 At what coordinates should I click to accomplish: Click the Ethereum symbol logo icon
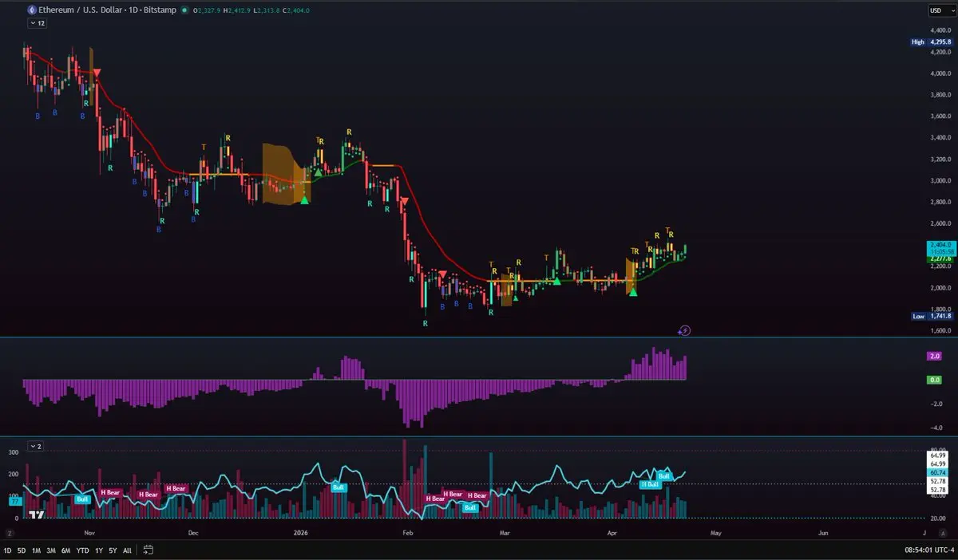(x=31, y=10)
